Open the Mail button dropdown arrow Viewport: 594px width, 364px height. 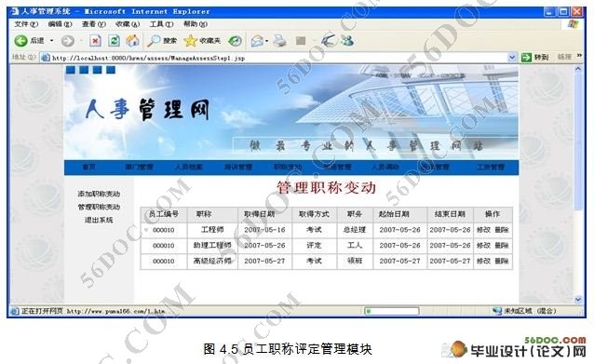[266, 41]
